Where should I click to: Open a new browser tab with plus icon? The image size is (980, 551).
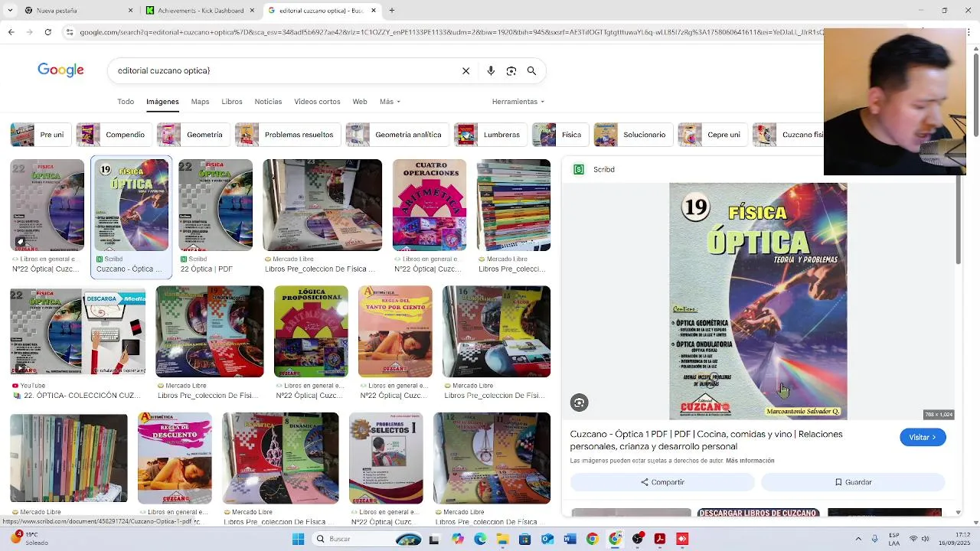click(x=391, y=11)
